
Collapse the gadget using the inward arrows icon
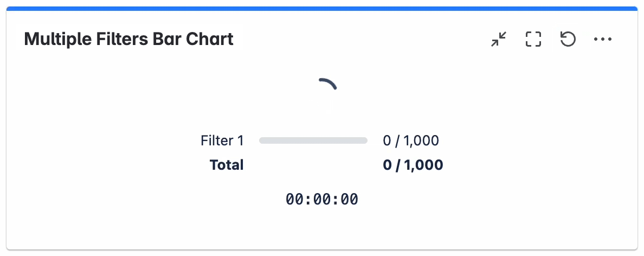499,39
